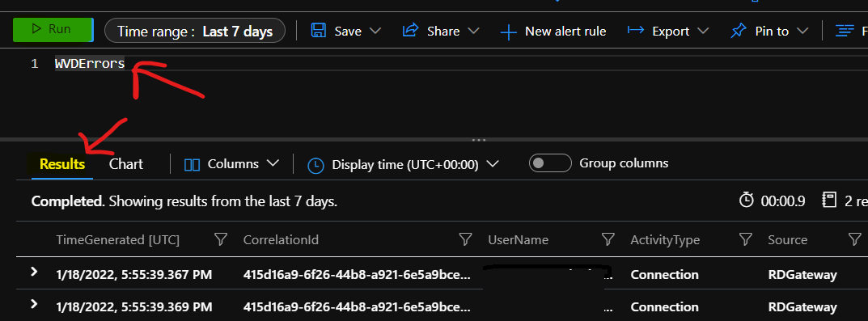Click the Columns layout icon
This screenshot has width=868, height=321.
(x=192, y=164)
